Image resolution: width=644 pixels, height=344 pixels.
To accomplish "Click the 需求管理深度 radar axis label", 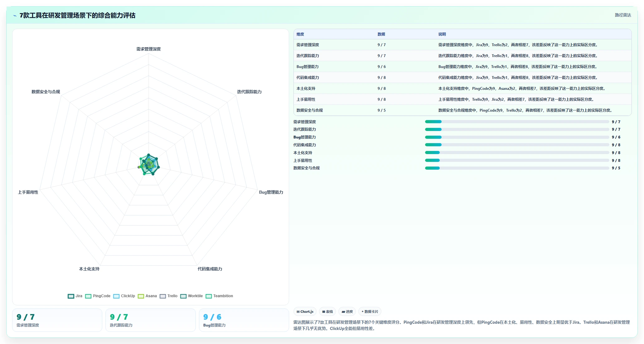I will (148, 49).
